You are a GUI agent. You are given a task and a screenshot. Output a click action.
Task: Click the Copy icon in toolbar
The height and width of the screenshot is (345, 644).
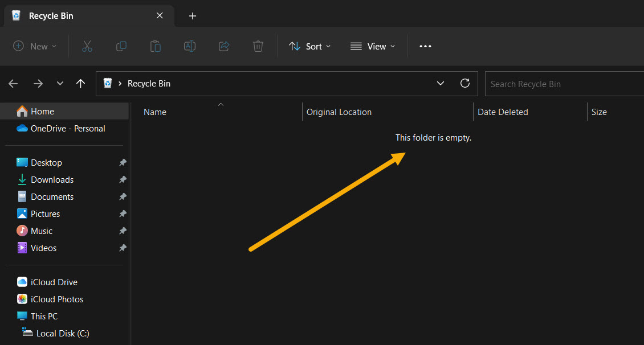(x=121, y=46)
